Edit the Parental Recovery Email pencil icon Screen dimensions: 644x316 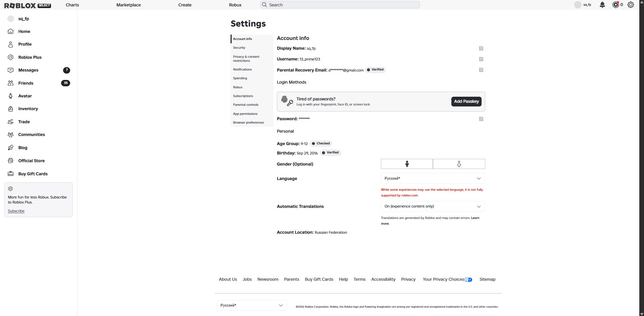[x=481, y=70]
